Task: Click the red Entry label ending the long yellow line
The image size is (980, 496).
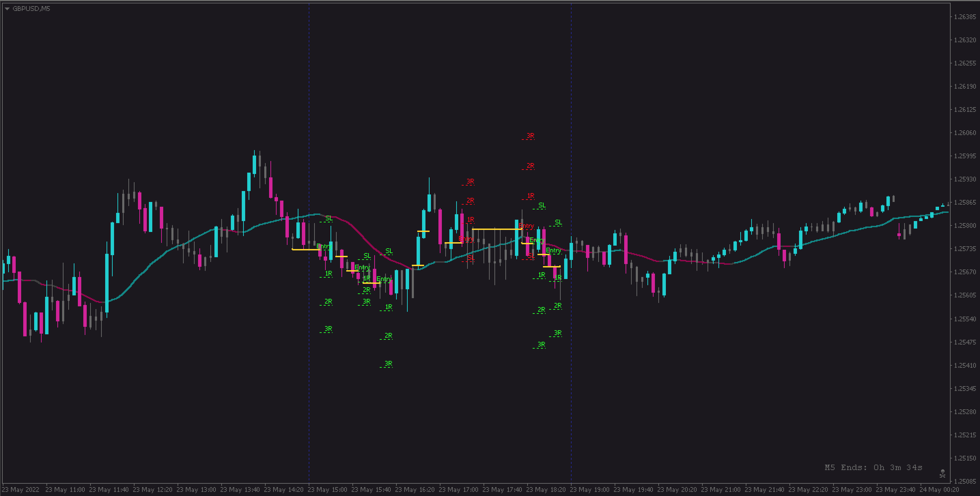Action: (x=527, y=226)
